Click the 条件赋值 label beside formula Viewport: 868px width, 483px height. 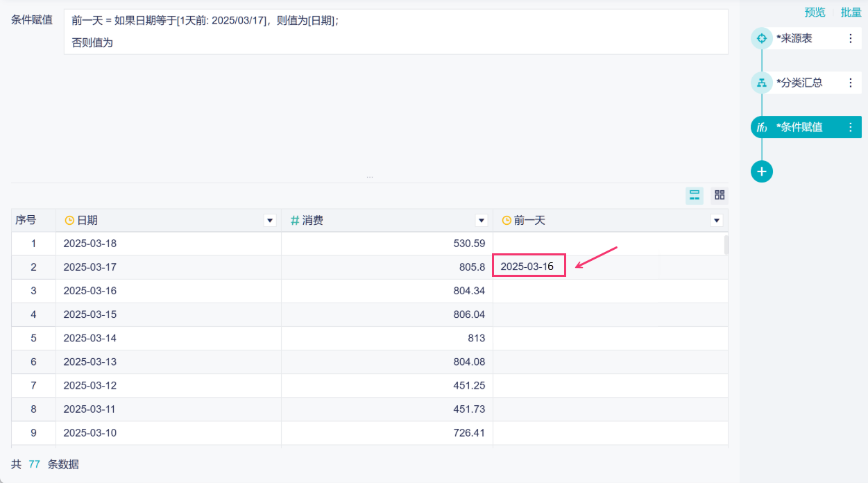pyautogui.click(x=32, y=20)
